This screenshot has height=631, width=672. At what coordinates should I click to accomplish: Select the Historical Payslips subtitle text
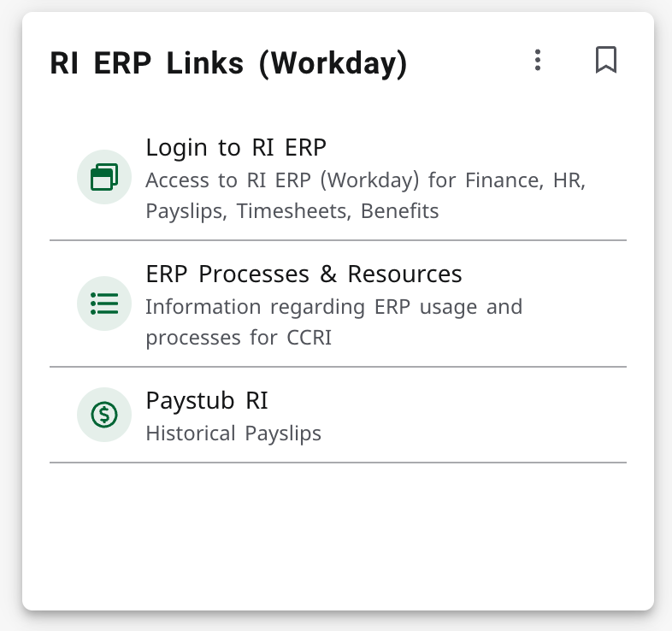coord(233,433)
